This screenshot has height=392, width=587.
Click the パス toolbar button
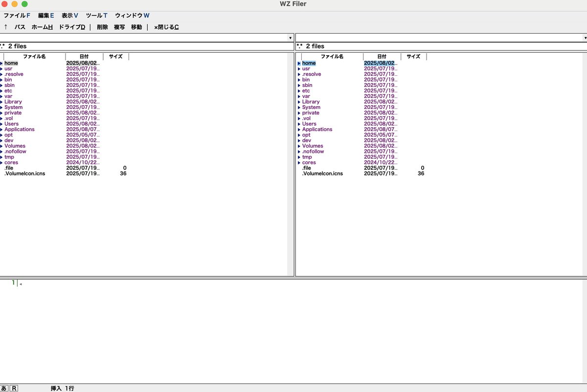pyautogui.click(x=20, y=27)
